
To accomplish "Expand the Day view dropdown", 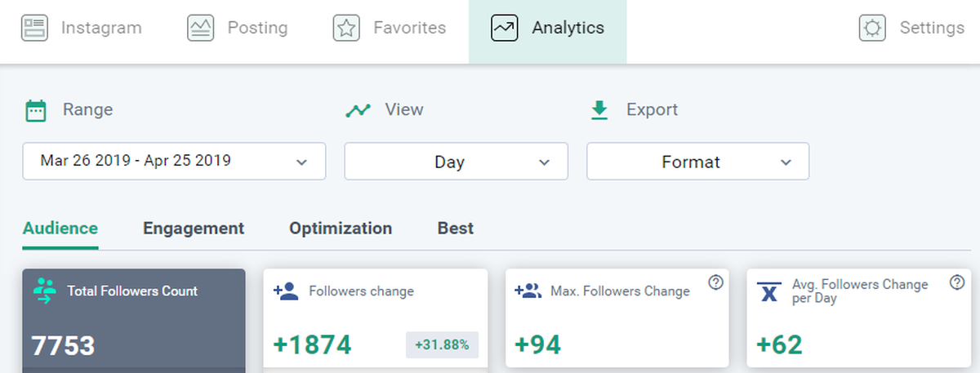I will pos(456,161).
